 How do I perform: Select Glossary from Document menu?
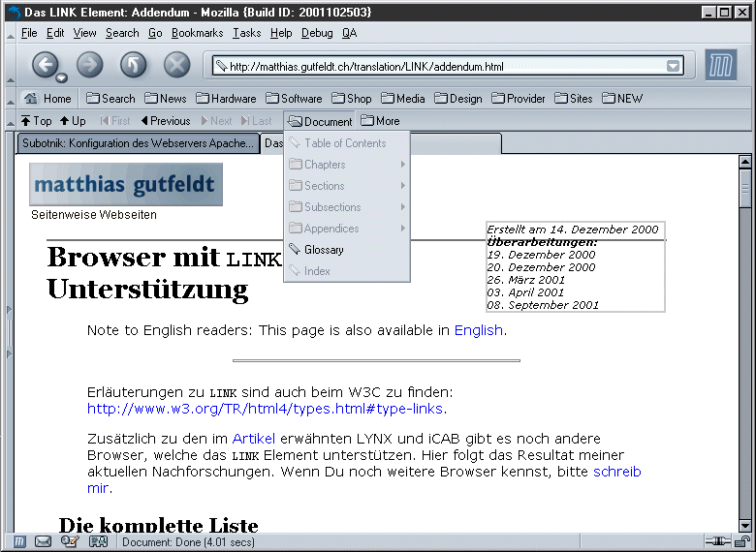347,250
